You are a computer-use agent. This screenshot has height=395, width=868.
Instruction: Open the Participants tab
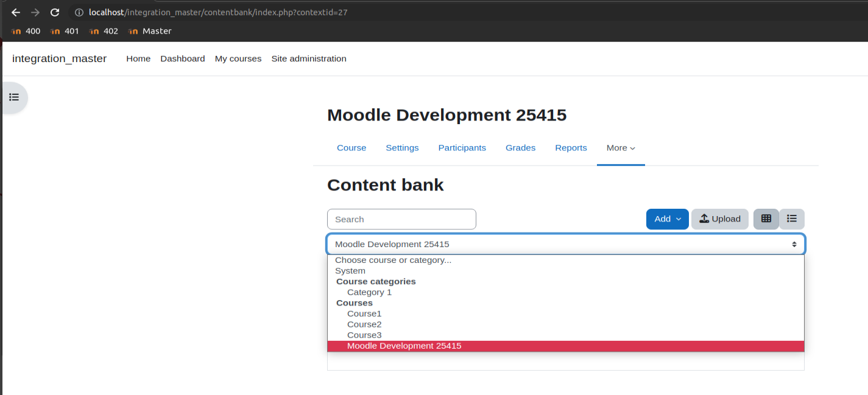pos(462,148)
